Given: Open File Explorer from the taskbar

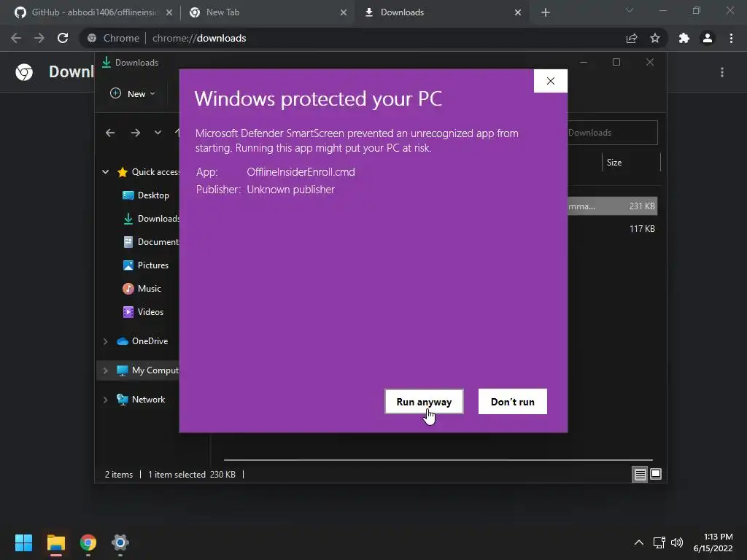Looking at the screenshot, I should point(55,542).
